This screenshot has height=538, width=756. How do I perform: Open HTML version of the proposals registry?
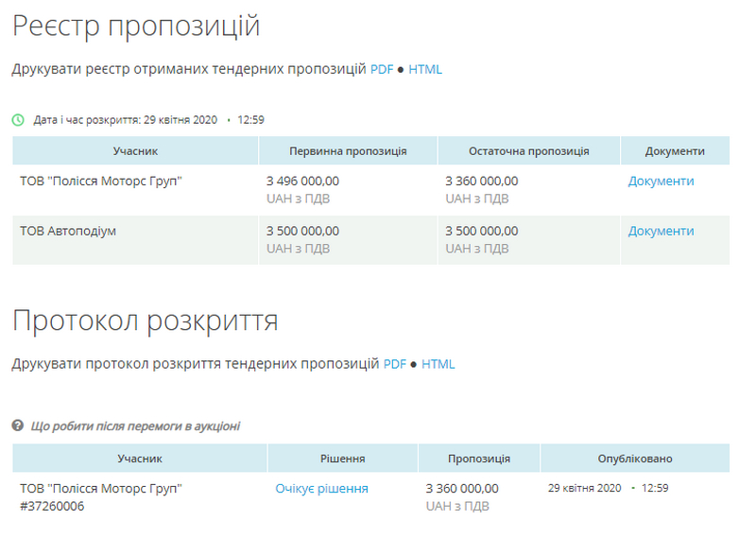pyautogui.click(x=425, y=69)
